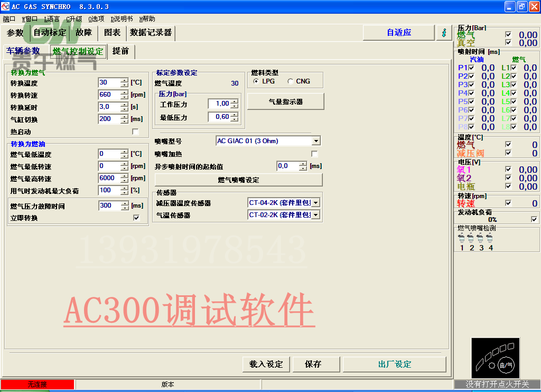The height and width of the screenshot is (392, 541).
Task: Open the 端口 menu
Action: pos(9,19)
